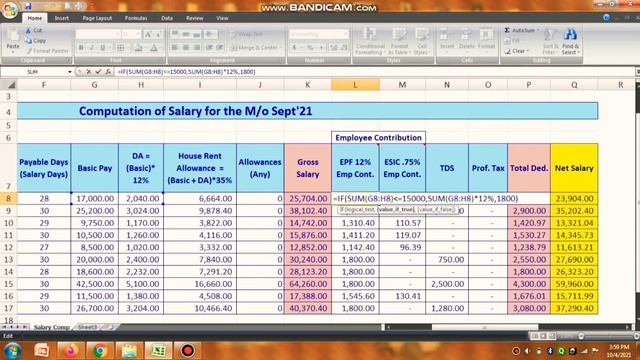Screen dimensions: 640x360
Task: Open the cell Borders button
Action: click(121, 48)
